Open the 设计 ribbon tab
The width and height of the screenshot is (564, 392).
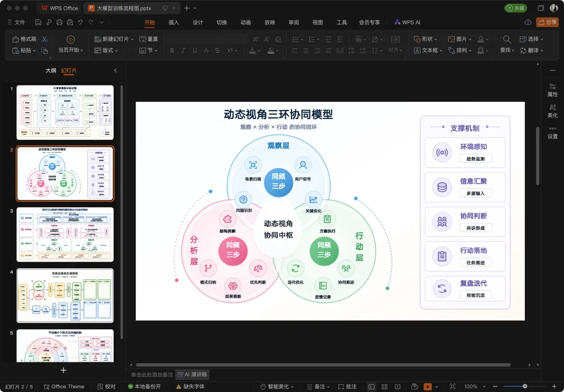(x=198, y=22)
